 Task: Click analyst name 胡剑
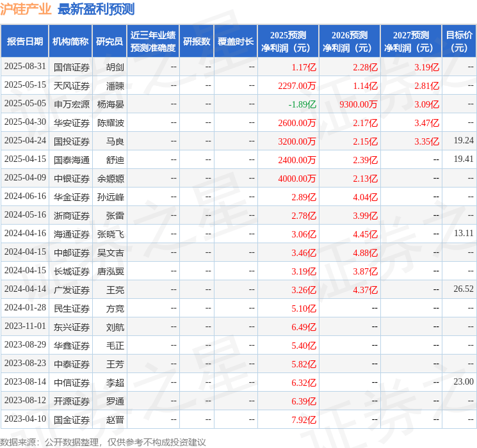tap(115, 67)
